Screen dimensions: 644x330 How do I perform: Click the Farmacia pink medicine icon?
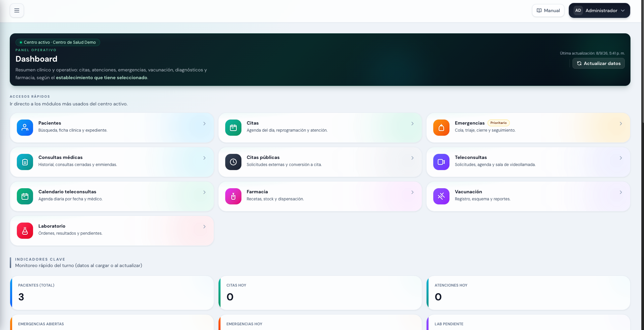click(x=233, y=196)
